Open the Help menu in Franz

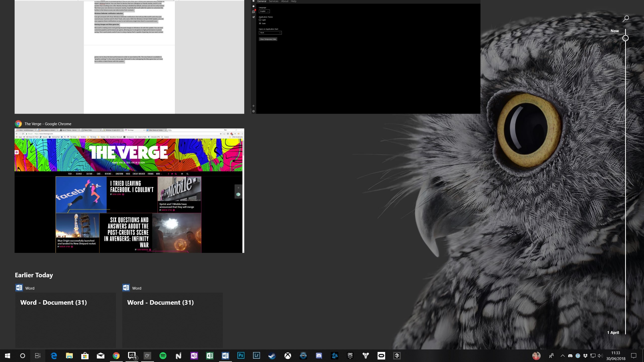click(x=293, y=2)
